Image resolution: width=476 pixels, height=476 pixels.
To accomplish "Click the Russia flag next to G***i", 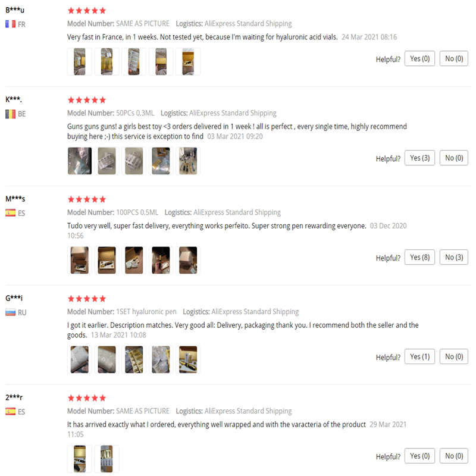I will point(10,312).
